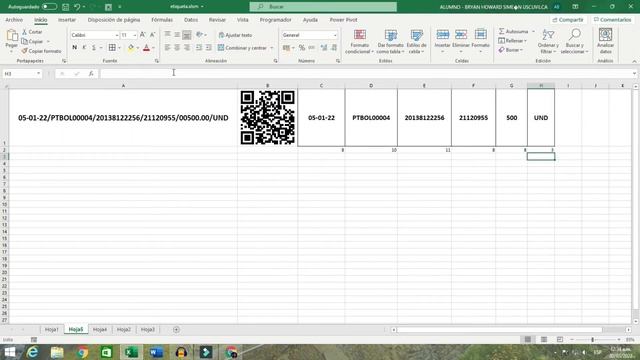Click the orientation text icon
Screen dimensions: 640x360
click(199, 35)
